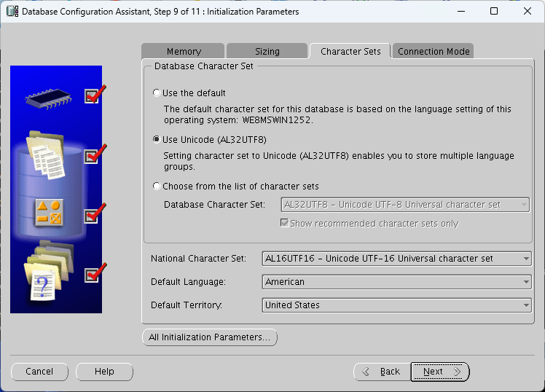Open the Default Language dropdown
Viewport: 545px width, 392px height.
coord(396,282)
